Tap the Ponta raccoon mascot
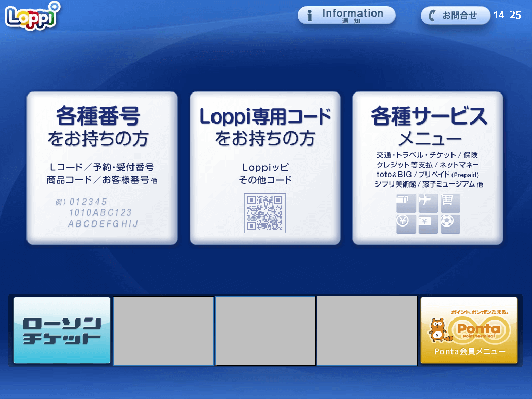Image resolution: width=532 pixels, height=399 pixels. pyautogui.click(x=440, y=330)
